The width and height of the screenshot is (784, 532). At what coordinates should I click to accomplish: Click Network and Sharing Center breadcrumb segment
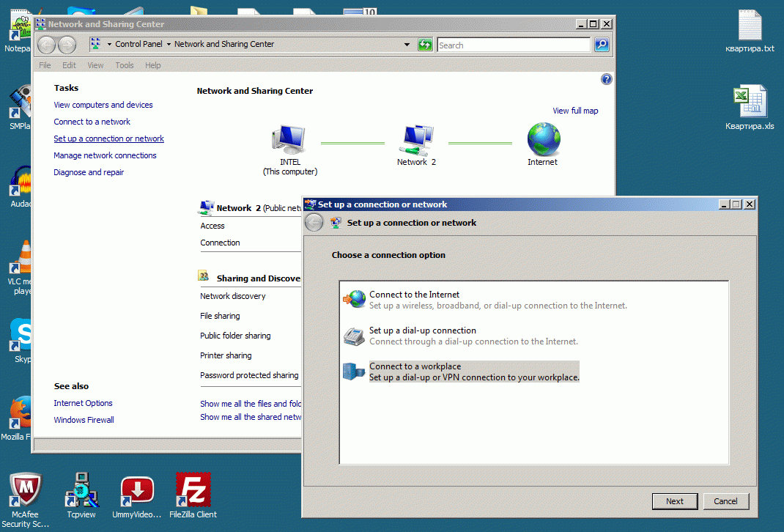coord(224,44)
